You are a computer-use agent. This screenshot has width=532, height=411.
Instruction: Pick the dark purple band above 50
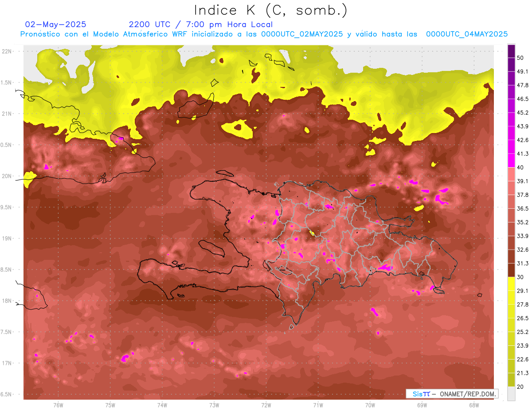(x=511, y=51)
